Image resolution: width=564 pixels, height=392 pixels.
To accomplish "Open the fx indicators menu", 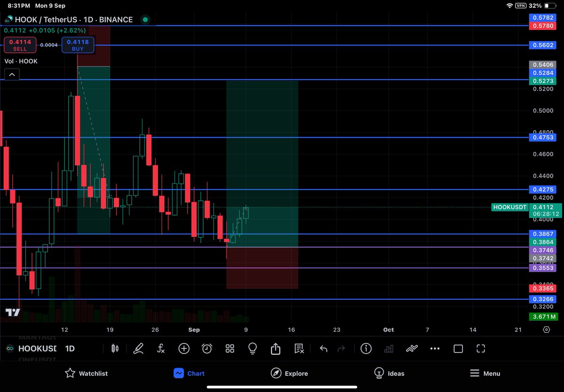I will (161, 348).
